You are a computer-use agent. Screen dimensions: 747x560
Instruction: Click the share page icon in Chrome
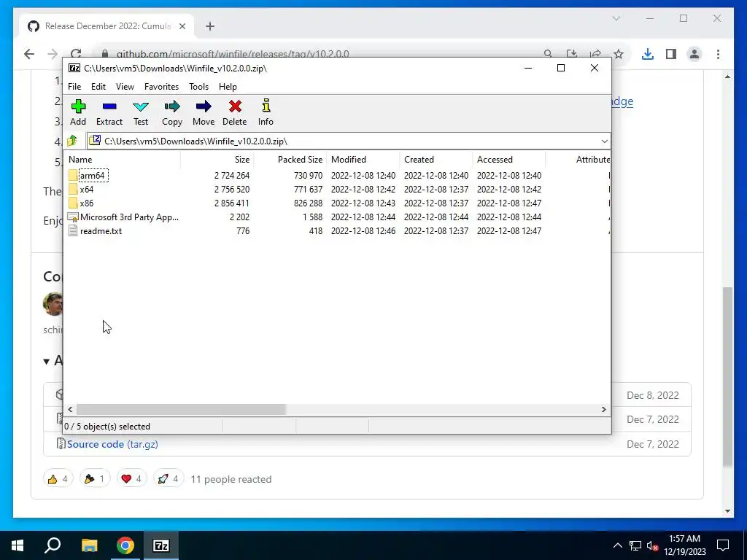(595, 54)
